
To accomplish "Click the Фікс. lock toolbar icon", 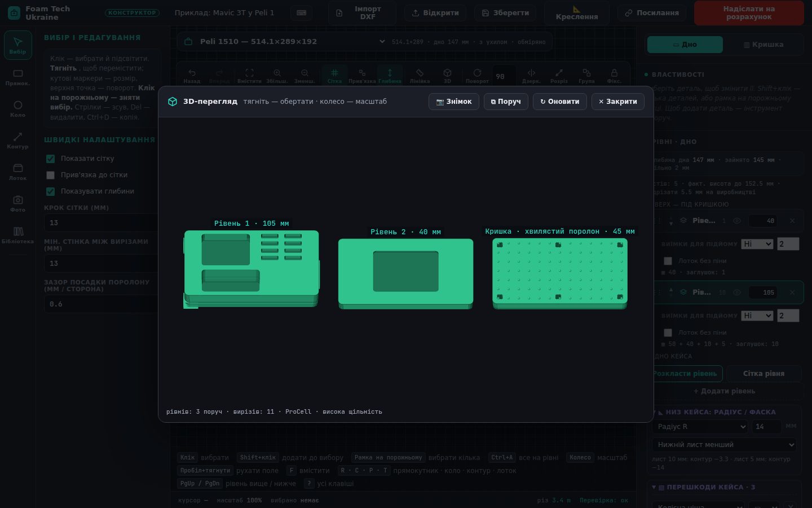I will (x=614, y=76).
